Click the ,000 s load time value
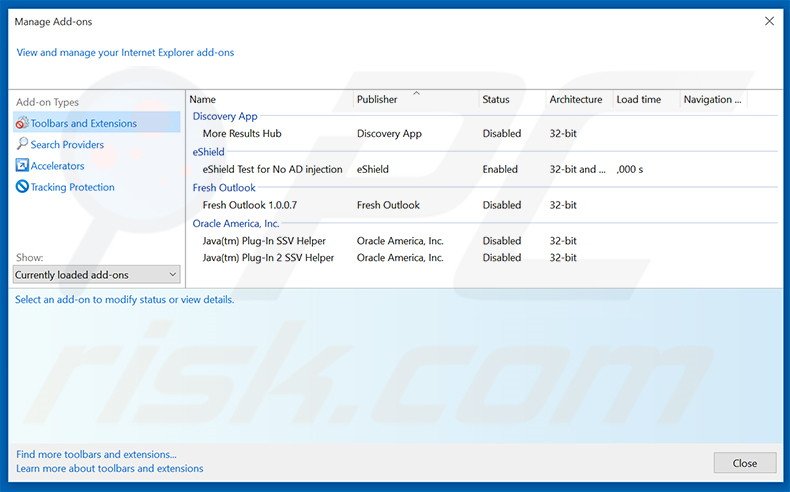 click(x=630, y=169)
